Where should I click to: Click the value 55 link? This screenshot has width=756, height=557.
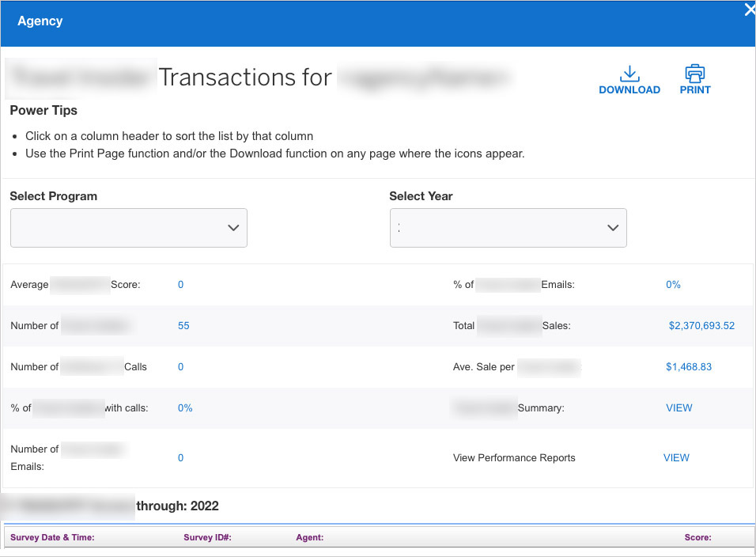point(183,326)
